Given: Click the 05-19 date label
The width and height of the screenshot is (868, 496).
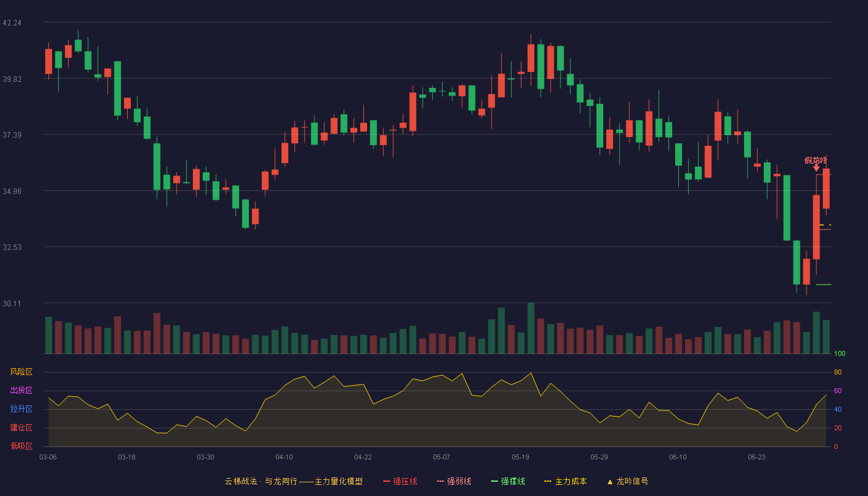Looking at the screenshot, I should pos(520,457).
